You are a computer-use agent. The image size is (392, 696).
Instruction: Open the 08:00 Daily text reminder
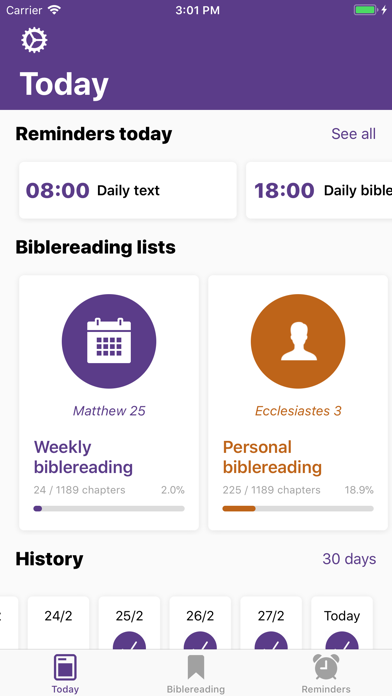(x=128, y=190)
